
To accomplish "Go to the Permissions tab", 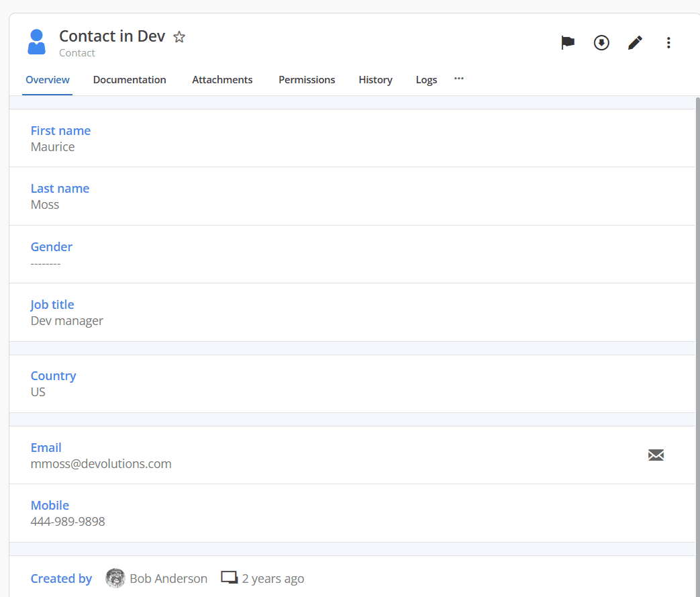I will tap(307, 80).
